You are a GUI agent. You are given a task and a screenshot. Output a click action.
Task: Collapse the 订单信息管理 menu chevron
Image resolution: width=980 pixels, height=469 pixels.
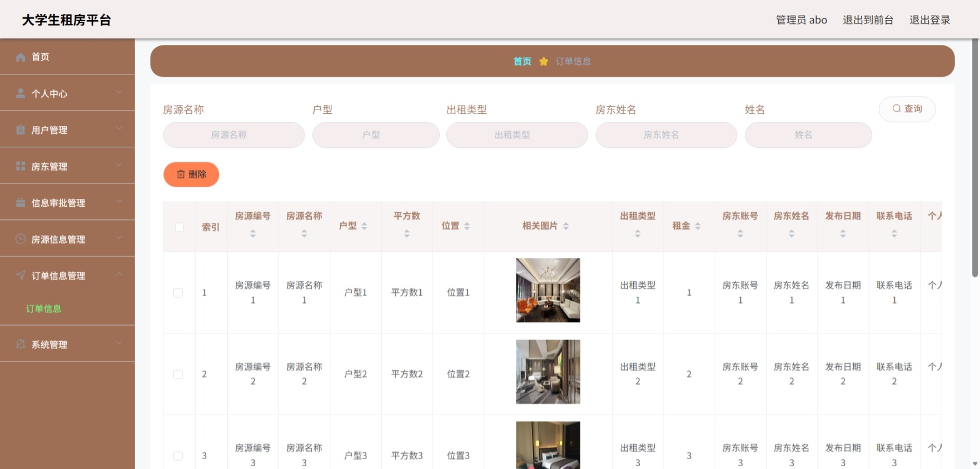pos(119,274)
